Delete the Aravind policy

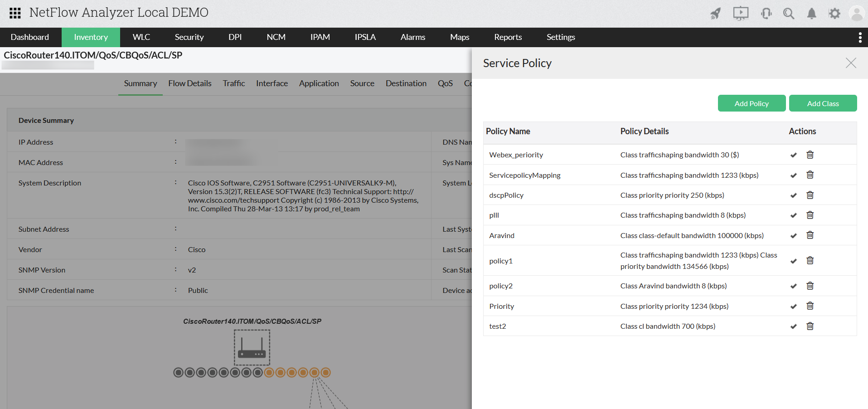tap(810, 235)
